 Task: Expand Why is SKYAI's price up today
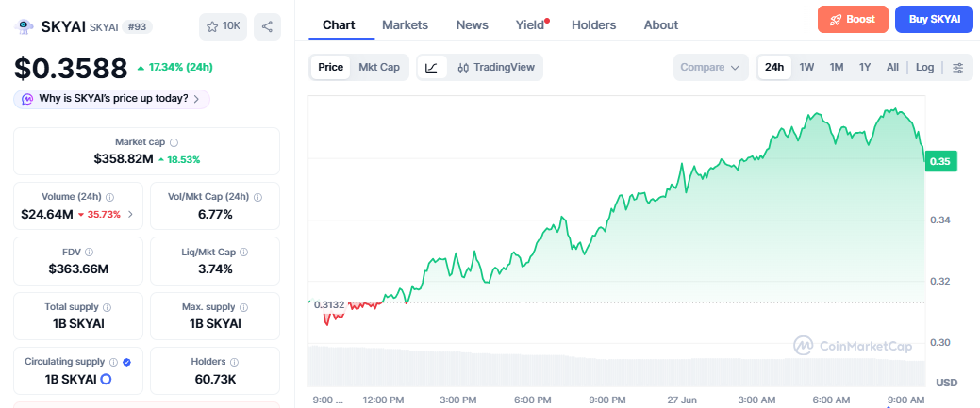point(112,99)
